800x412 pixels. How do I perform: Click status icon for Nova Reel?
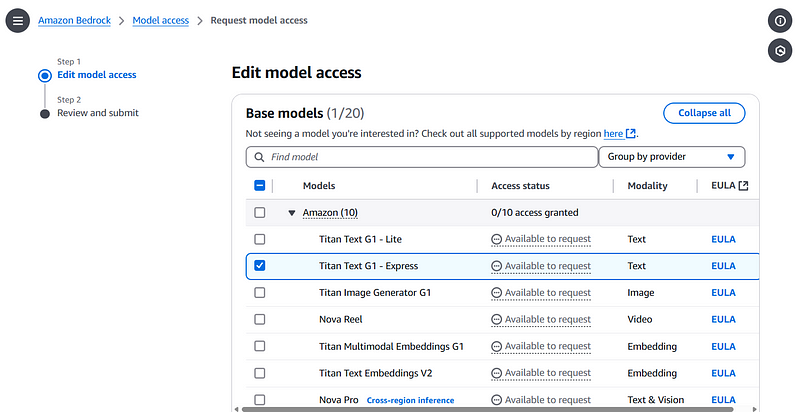(496, 320)
